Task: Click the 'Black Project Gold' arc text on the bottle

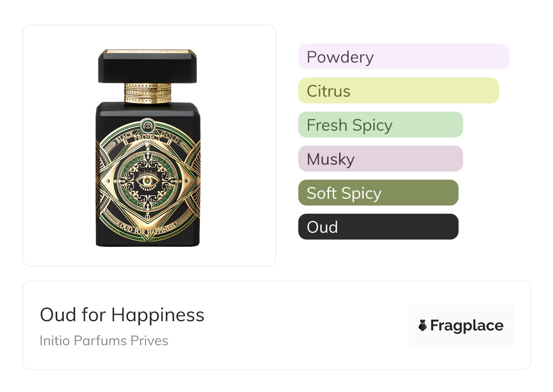Action: point(148,136)
